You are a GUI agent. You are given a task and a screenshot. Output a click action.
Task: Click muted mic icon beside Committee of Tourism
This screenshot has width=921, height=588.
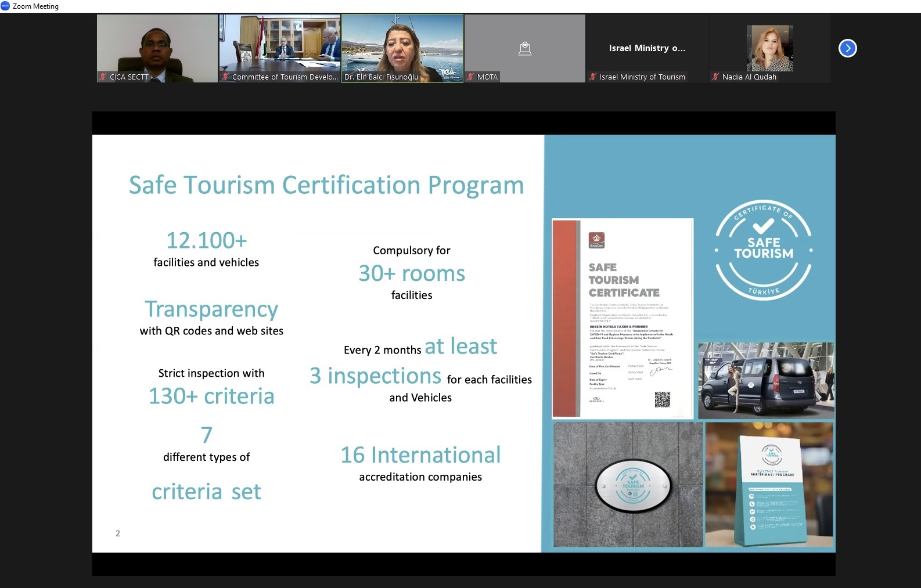(225, 77)
